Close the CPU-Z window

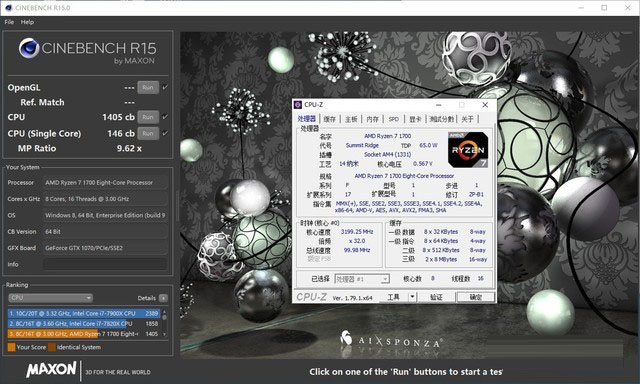pyautogui.click(x=485, y=105)
